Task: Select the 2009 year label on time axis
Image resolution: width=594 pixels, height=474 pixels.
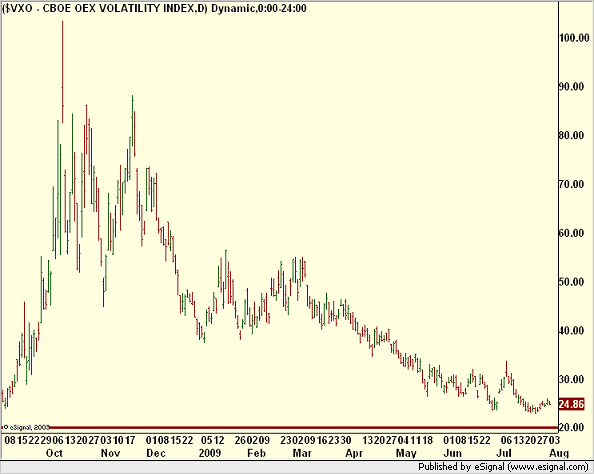Action: 210,453
